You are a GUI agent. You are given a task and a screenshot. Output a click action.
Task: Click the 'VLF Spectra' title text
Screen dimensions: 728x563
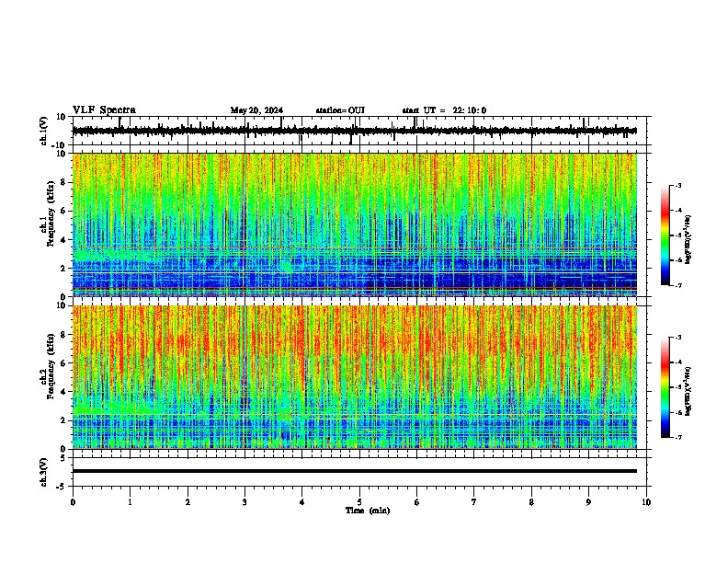coord(104,110)
